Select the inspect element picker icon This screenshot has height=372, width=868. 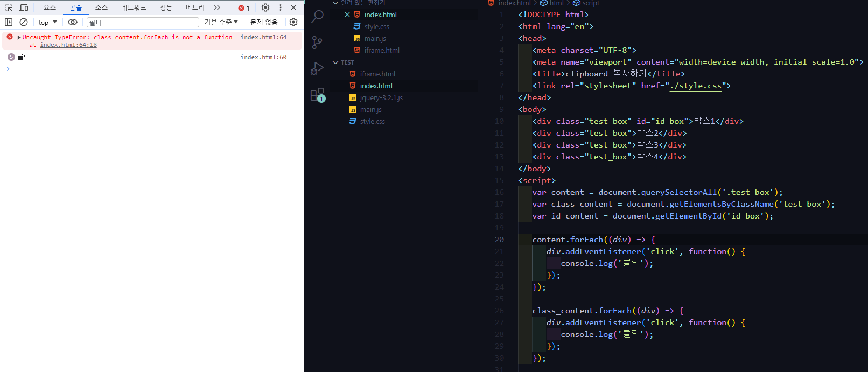tap(9, 8)
